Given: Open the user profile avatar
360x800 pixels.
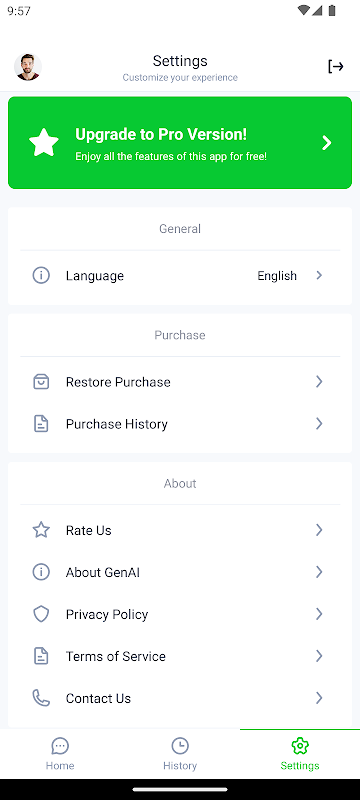Looking at the screenshot, I should pos(28,67).
